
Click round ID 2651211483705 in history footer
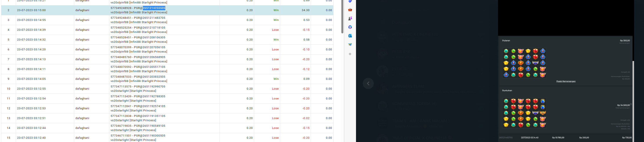(x=506, y=138)
